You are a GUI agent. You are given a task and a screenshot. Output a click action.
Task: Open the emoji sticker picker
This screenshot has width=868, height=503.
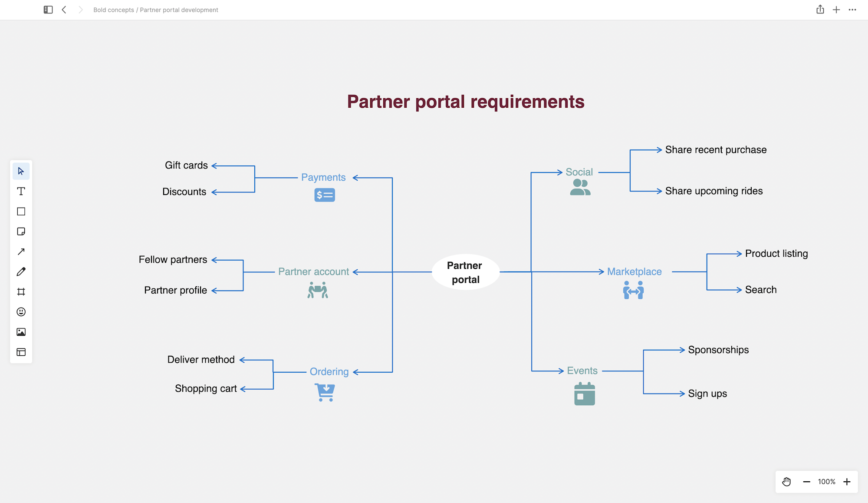(21, 312)
